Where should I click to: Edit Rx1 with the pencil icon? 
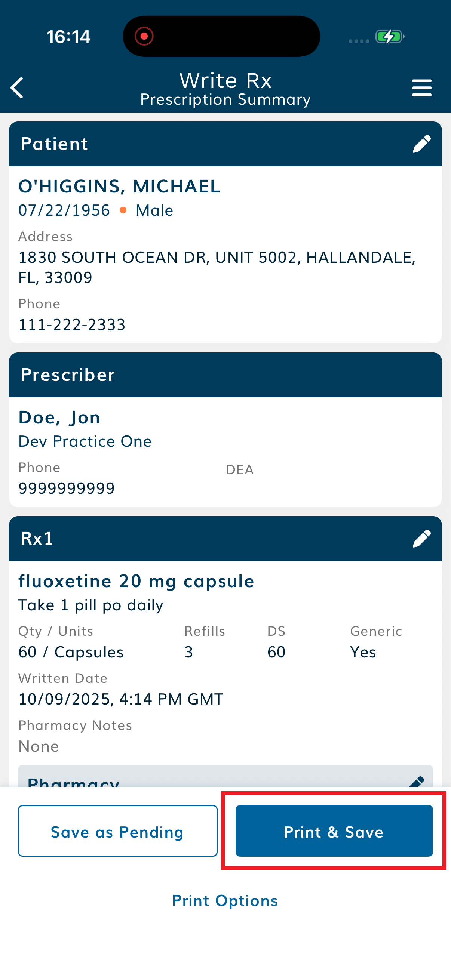(x=421, y=539)
